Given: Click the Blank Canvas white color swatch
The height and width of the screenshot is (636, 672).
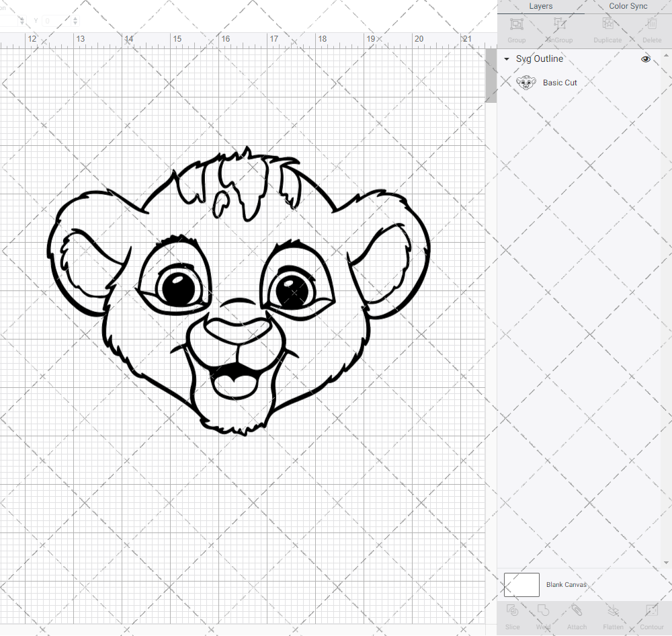Looking at the screenshot, I should [x=521, y=585].
